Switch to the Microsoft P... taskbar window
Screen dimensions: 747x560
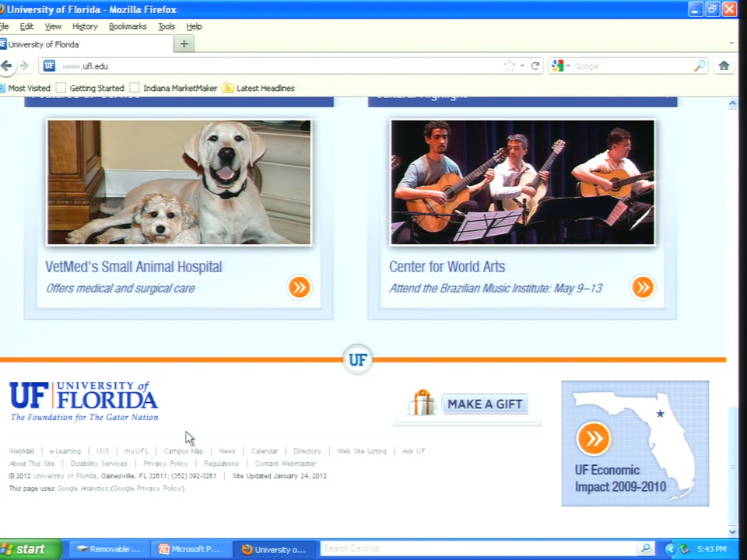tap(191, 549)
